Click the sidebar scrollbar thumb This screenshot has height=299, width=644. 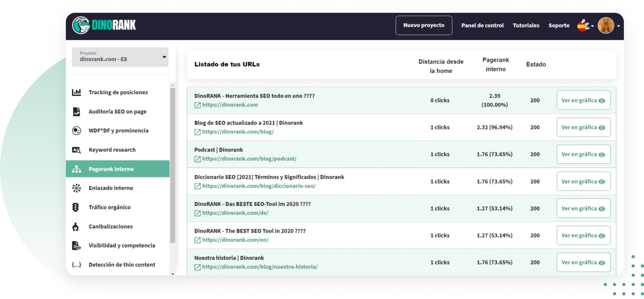pyautogui.click(x=172, y=165)
